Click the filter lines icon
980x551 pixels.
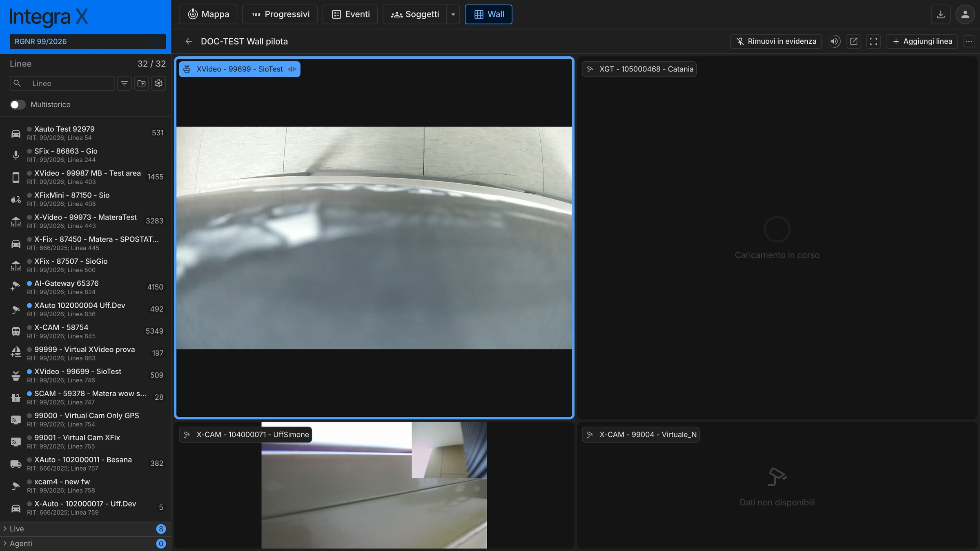(124, 83)
